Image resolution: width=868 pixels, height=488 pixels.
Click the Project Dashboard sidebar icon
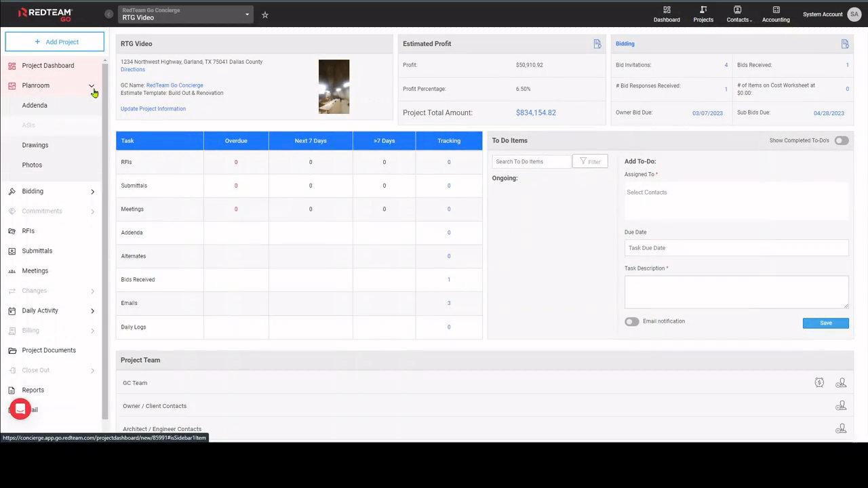tap(12, 66)
